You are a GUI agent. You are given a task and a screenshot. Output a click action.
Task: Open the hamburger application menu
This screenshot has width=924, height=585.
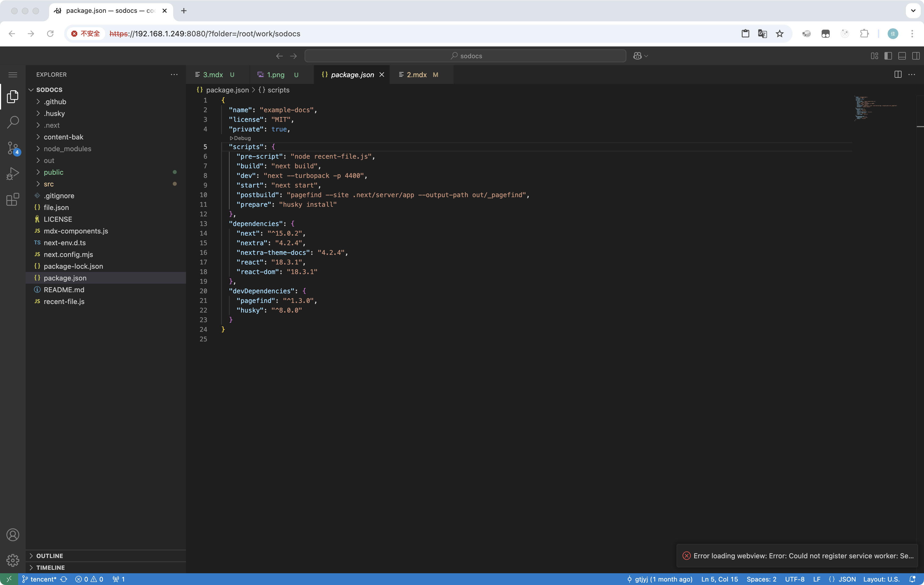pyautogui.click(x=13, y=75)
